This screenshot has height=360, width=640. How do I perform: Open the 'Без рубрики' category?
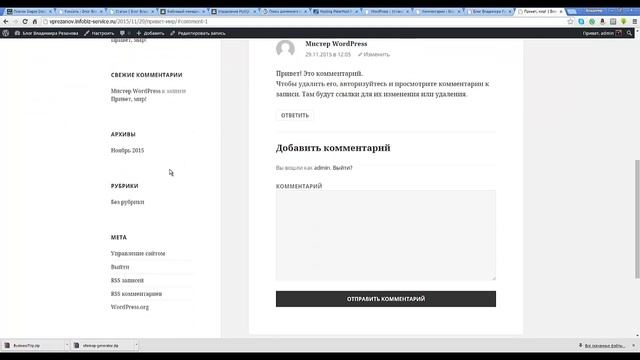tap(127, 202)
